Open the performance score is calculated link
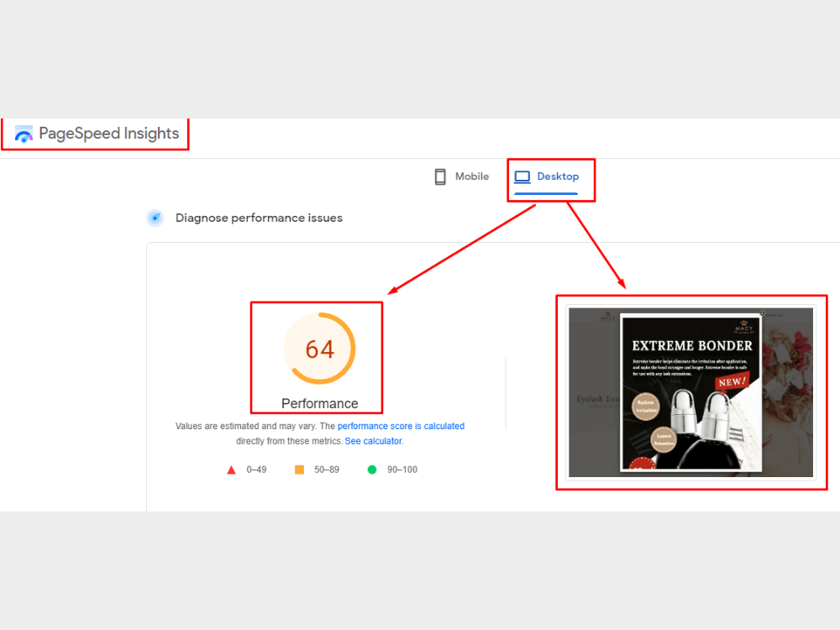Viewport: 840px width, 630px height. (401, 427)
